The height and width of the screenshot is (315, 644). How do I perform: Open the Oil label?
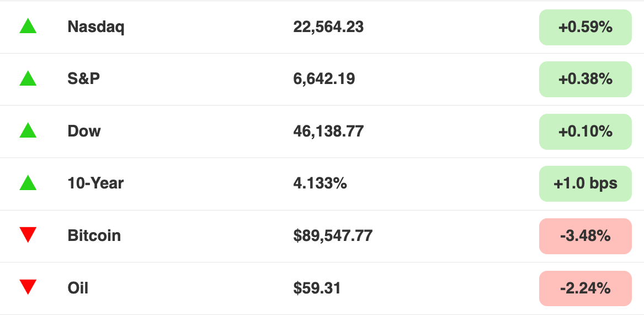78,288
